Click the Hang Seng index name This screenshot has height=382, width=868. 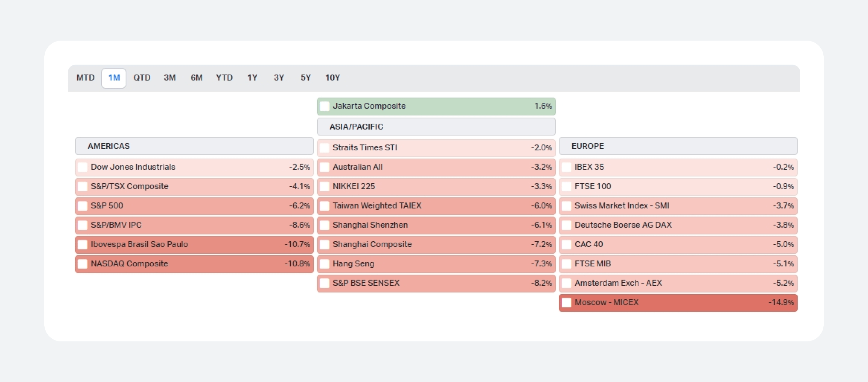(353, 264)
